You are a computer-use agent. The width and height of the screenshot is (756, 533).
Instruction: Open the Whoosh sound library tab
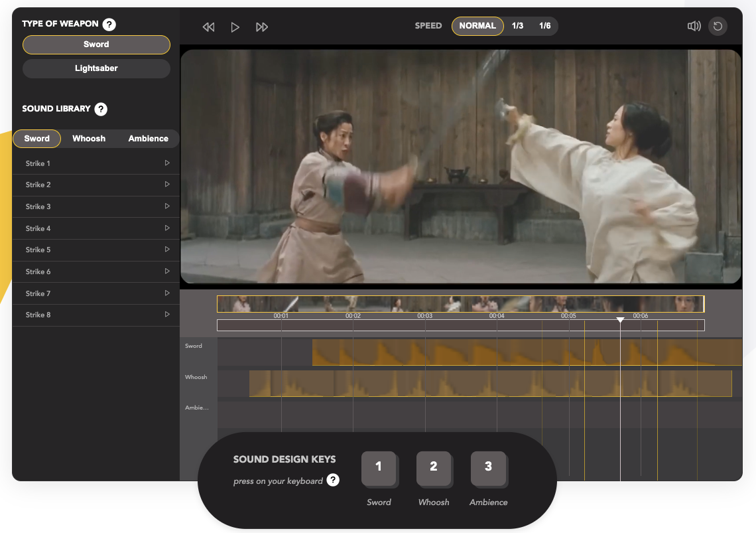(x=88, y=138)
